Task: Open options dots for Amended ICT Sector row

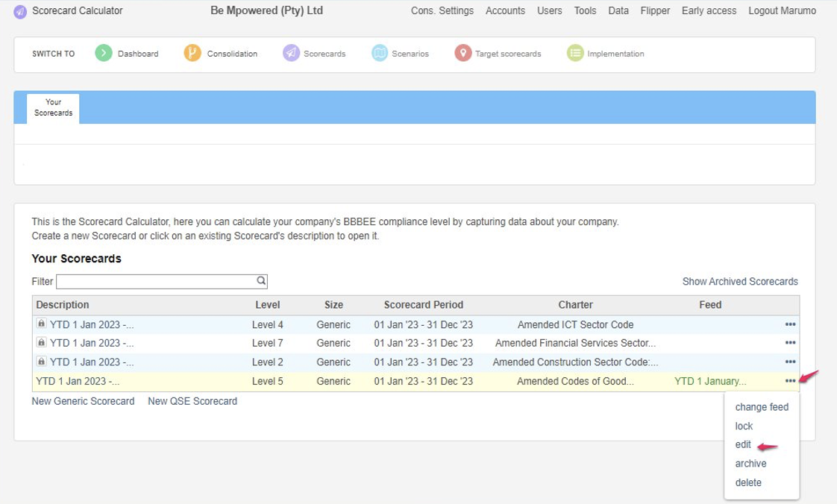Action: pos(791,324)
